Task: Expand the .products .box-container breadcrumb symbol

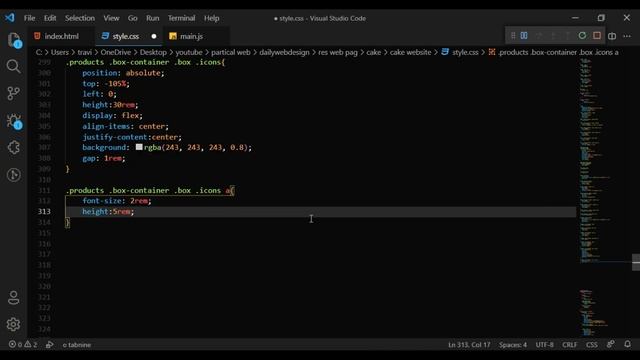Action: click(558, 52)
